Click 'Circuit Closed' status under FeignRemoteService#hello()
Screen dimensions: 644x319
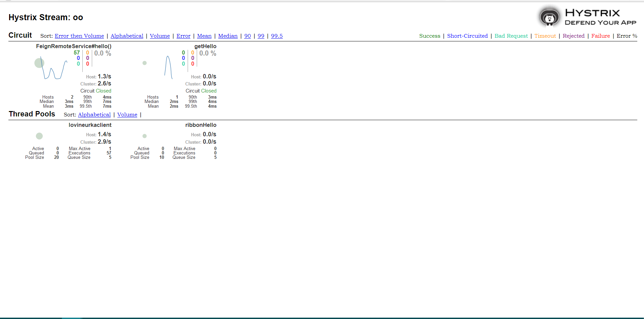(96, 91)
